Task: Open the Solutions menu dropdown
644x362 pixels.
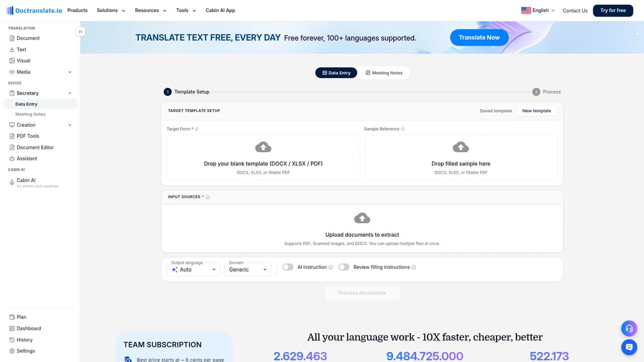Action: tap(111, 11)
